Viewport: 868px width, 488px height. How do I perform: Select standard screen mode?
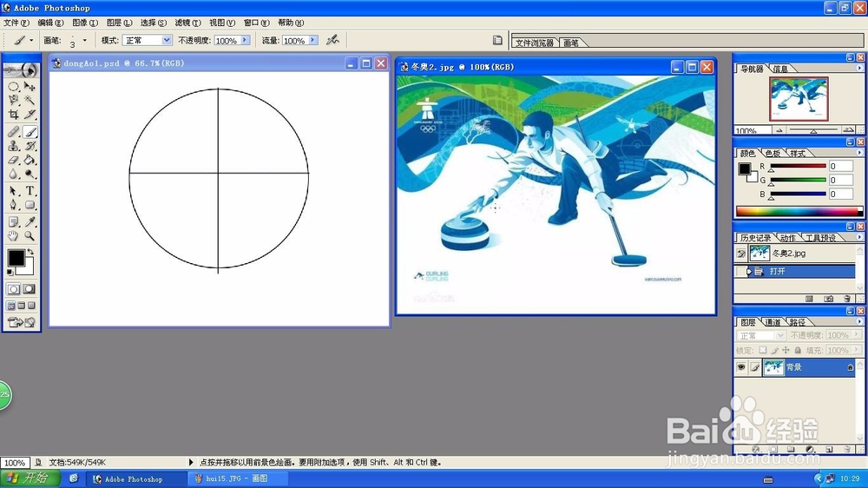point(11,306)
